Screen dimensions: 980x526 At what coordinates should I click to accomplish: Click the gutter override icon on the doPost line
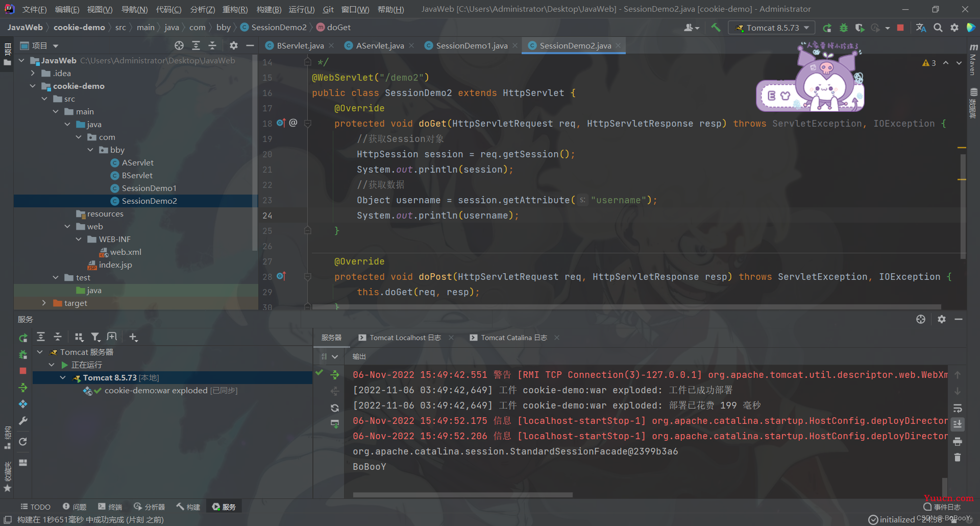click(x=281, y=276)
